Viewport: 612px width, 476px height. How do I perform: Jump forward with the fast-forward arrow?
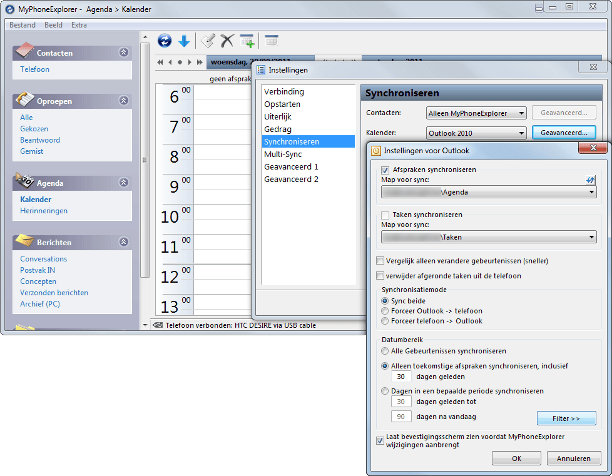click(199, 62)
